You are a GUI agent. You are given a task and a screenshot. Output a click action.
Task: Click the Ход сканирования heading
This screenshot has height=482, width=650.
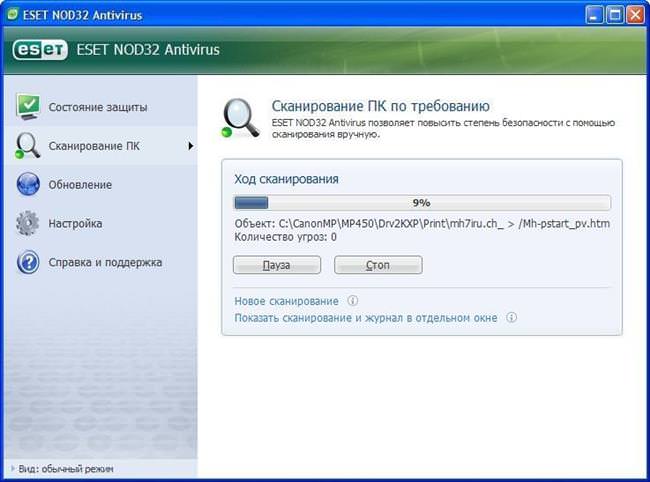[x=286, y=179]
